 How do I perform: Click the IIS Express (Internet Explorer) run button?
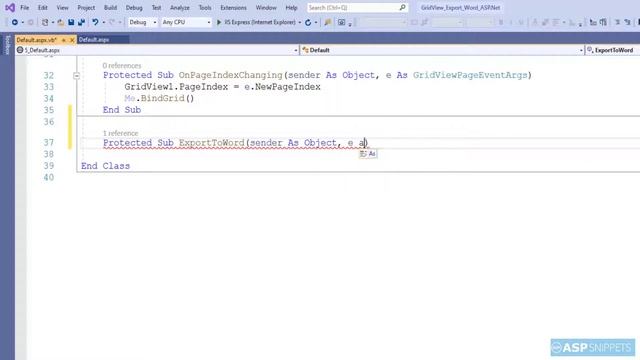point(256,22)
